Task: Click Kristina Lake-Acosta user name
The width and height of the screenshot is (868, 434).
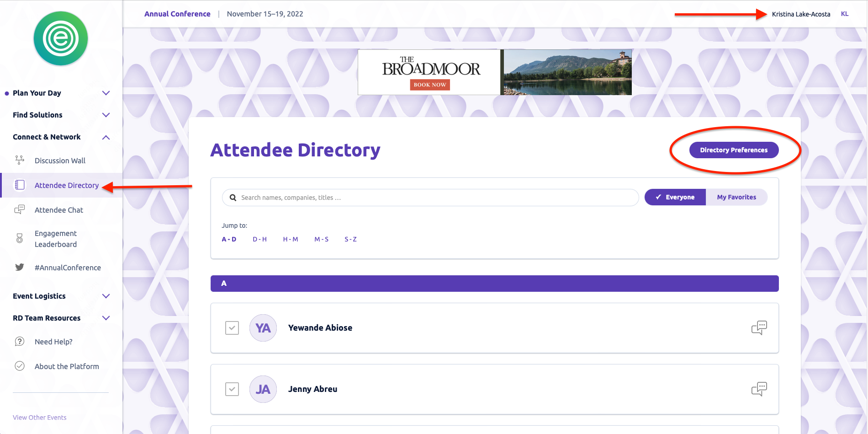Action: coord(801,14)
